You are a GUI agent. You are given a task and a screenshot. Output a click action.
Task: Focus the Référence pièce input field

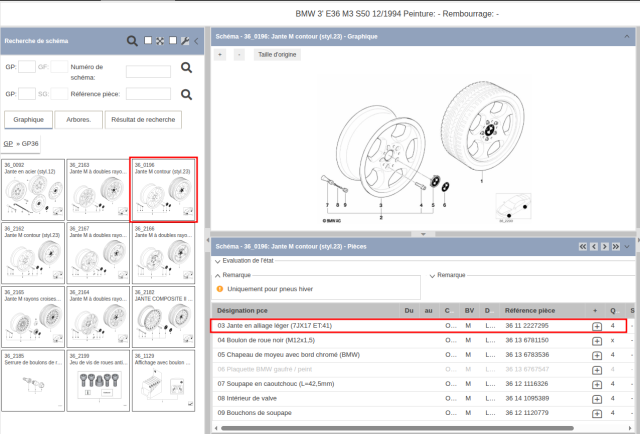coord(149,93)
